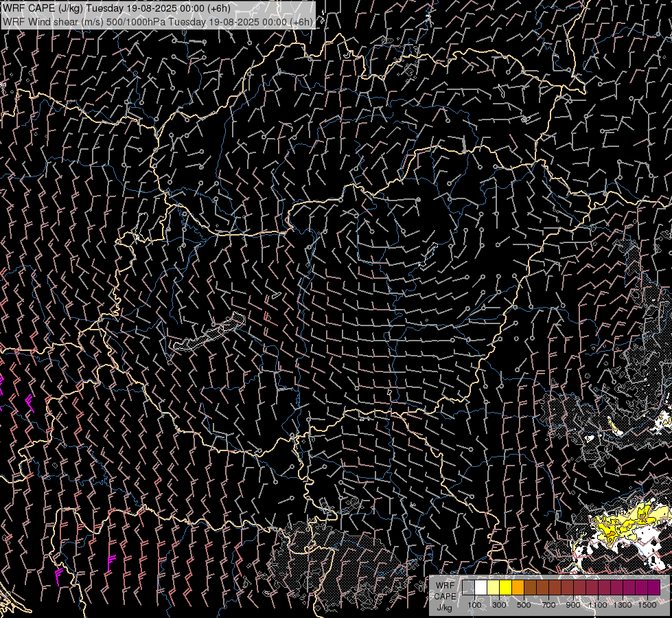Image resolution: width=672 pixels, height=618 pixels.
Task: Select the gray below-100 J/kg legend swatch
Action: click(468, 588)
